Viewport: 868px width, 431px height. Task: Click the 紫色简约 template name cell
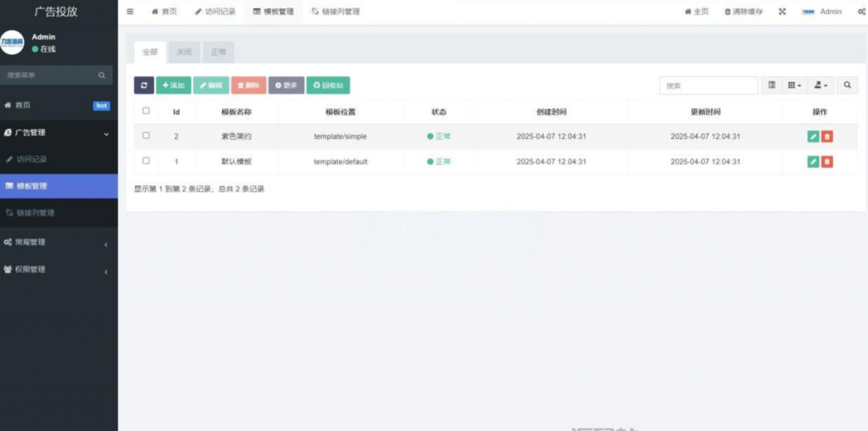tap(236, 136)
